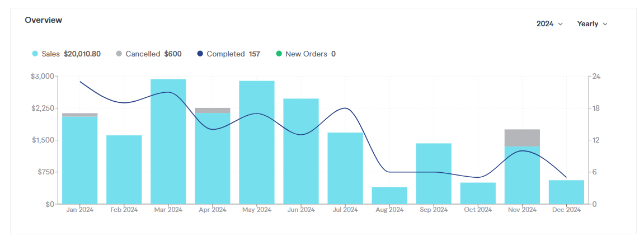Click the May 2024 sales bar
Viewport: 644px width, 241px height.
point(257,143)
